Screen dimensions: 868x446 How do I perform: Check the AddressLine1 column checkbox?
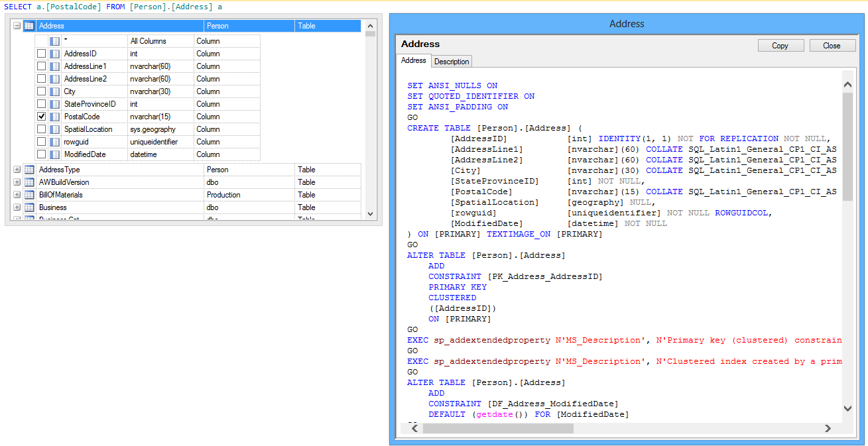pos(41,66)
